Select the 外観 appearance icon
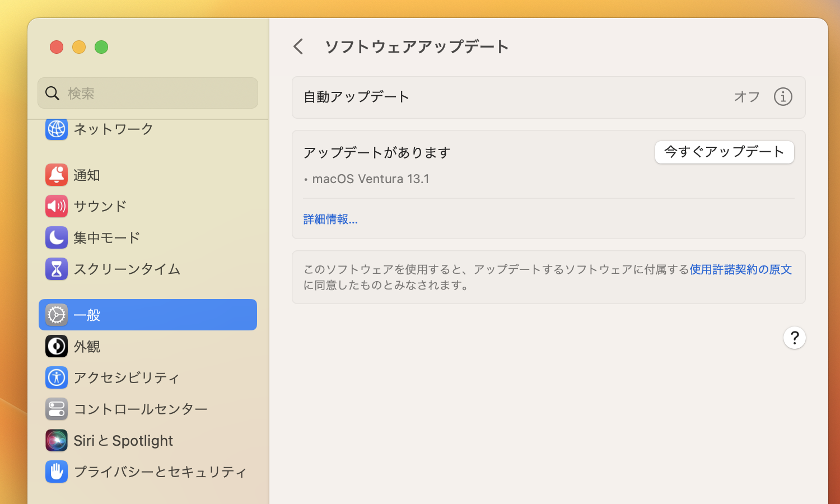The height and width of the screenshot is (504, 840). 56,346
